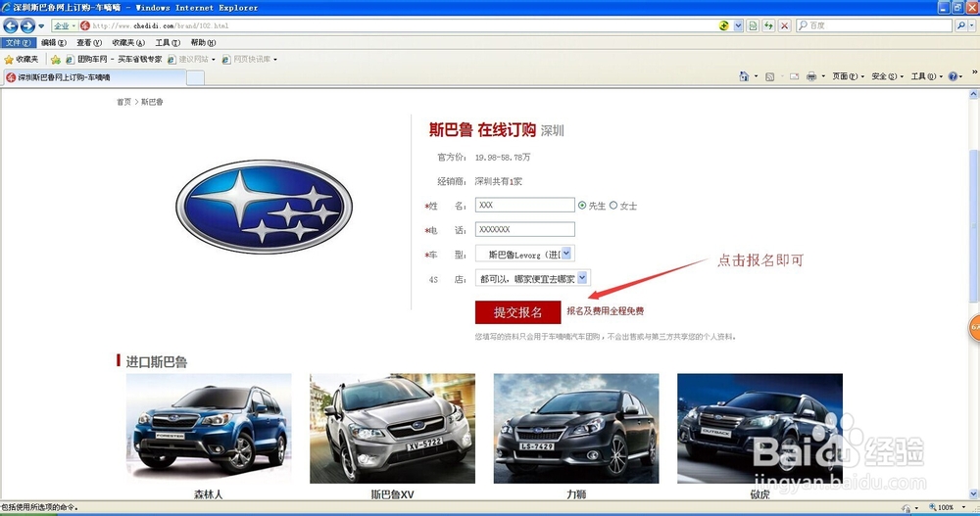980x516 pixels.
Task: Click the 斯巴鲁XV car thumbnail
Action: coord(393,428)
